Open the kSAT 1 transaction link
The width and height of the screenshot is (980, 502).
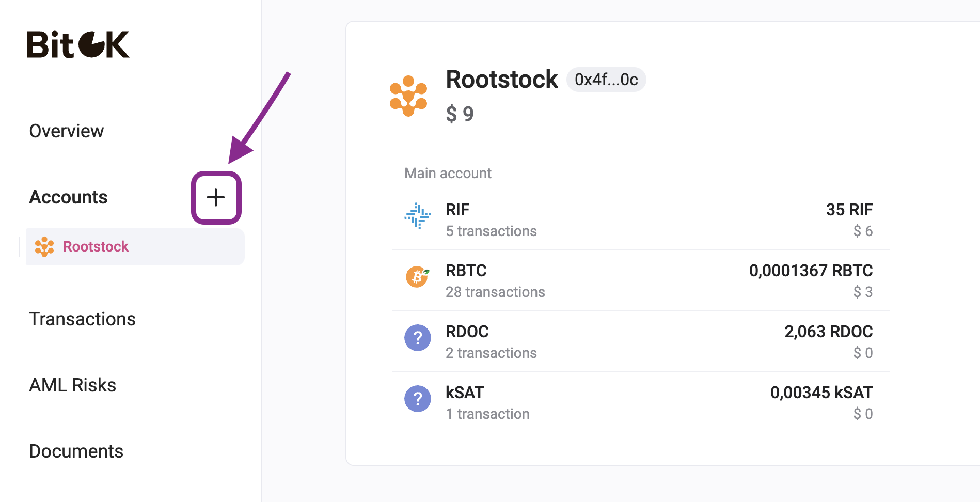coord(487,414)
